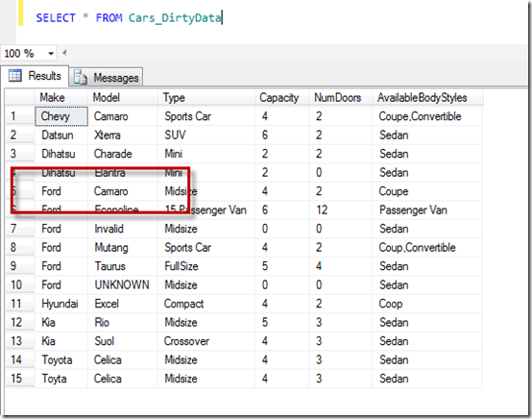The width and height of the screenshot is (532, 419).
Task: Click the Results grid icon
Action: [x=15, y=75]
